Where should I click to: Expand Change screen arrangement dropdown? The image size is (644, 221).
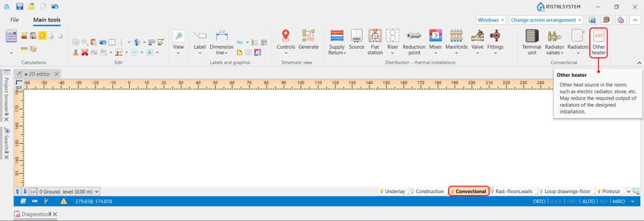tap(546, 20)
